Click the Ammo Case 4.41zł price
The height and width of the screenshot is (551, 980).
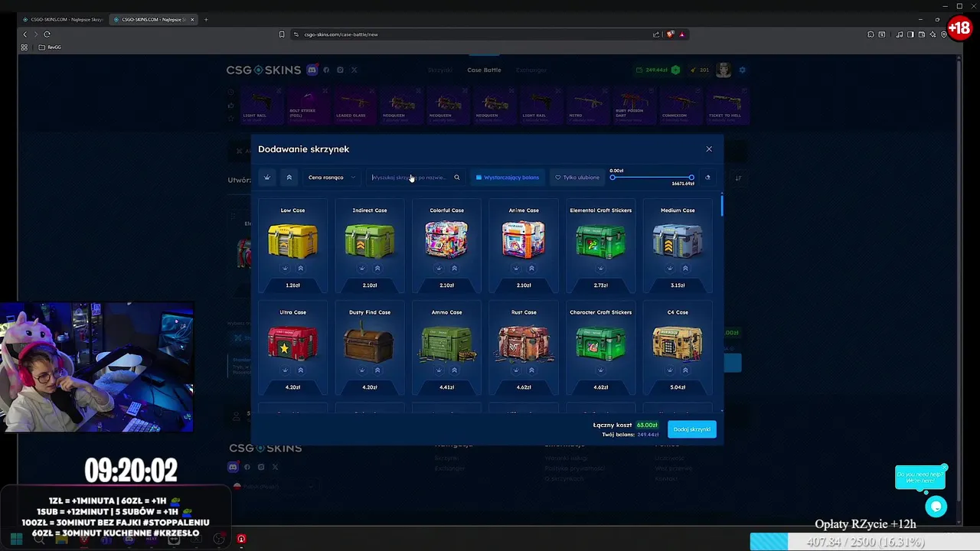coord(446,387)
